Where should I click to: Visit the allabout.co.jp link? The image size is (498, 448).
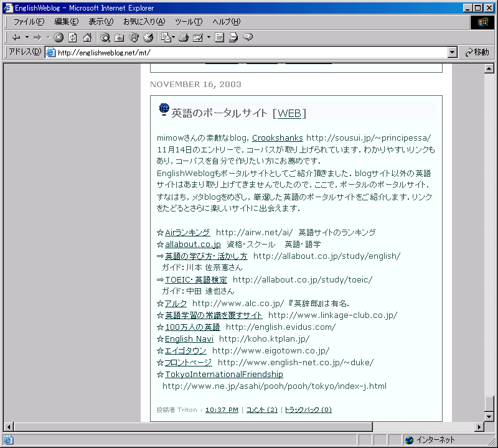(193, 244)
